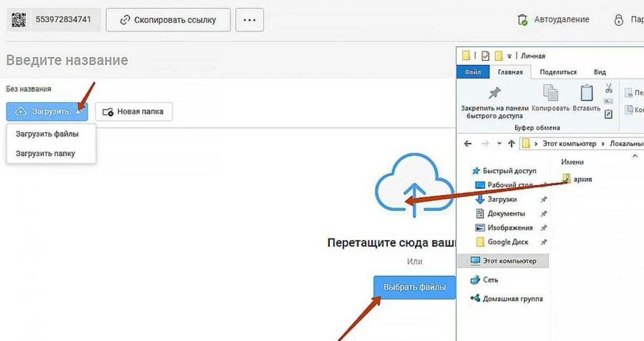Click the Без названия breadcrumb
This screenshot has width=644, height=341.
(29, 89)
